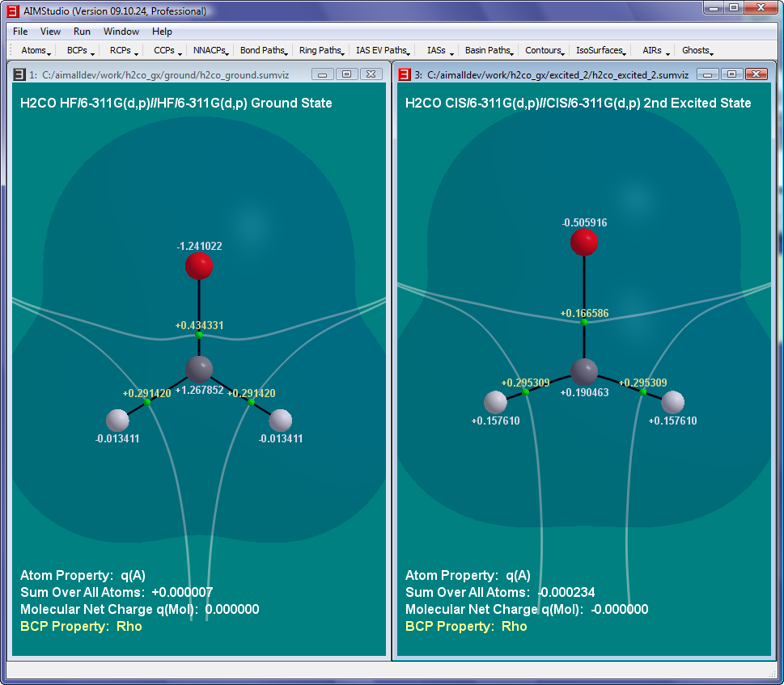Close the h2co_excited_2.sumviz subwindow
The height and width of the screenshot is (685, 784).
coord(756,74)
